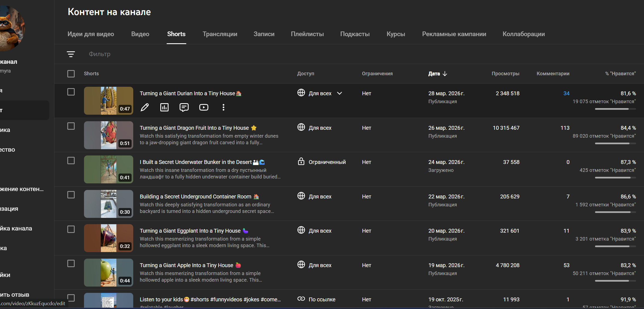644x309 pixels.
Task: Click the watch-on-YouTube play icon
Action: 204,107
